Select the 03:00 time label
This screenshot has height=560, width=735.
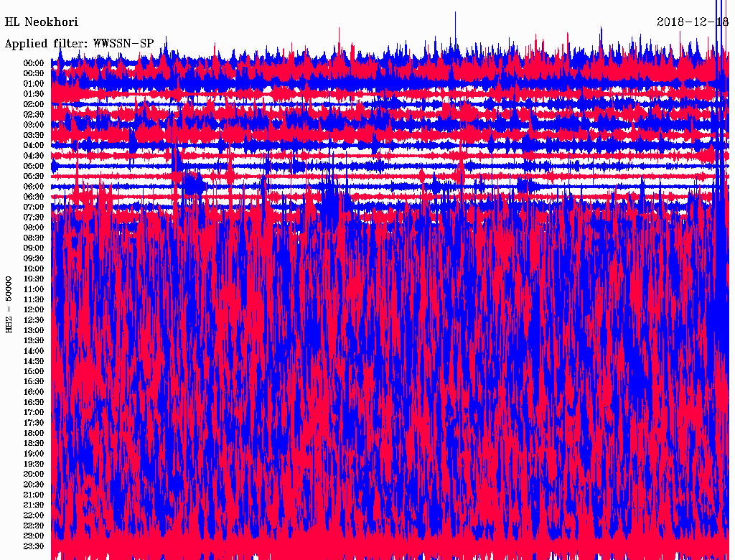[x=34, y=125]
